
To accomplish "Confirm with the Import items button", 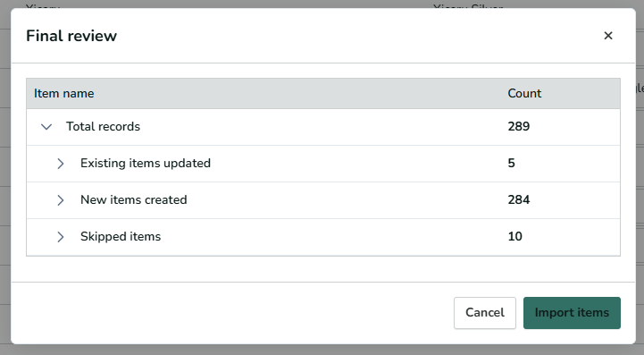I will [572, 313].
